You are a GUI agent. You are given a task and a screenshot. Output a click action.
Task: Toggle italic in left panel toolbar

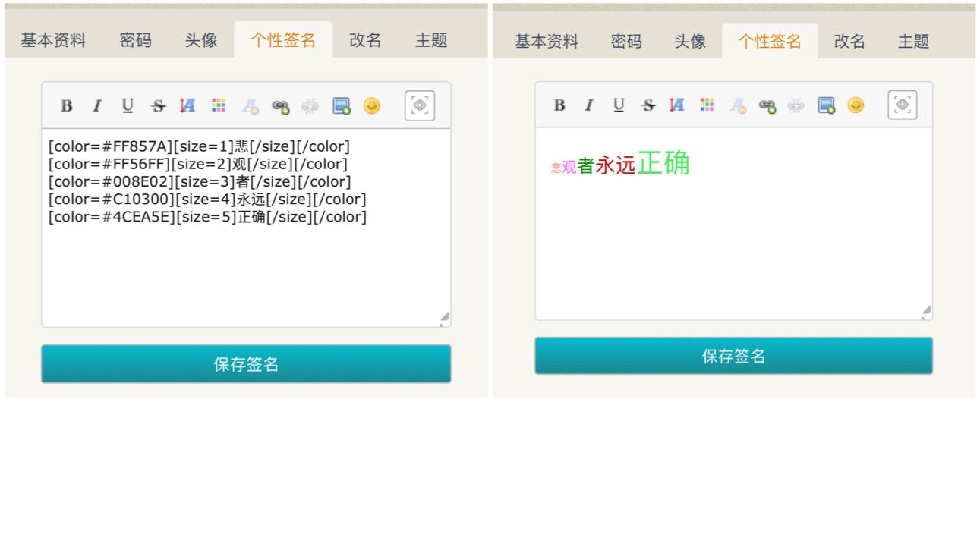[96, 106]
